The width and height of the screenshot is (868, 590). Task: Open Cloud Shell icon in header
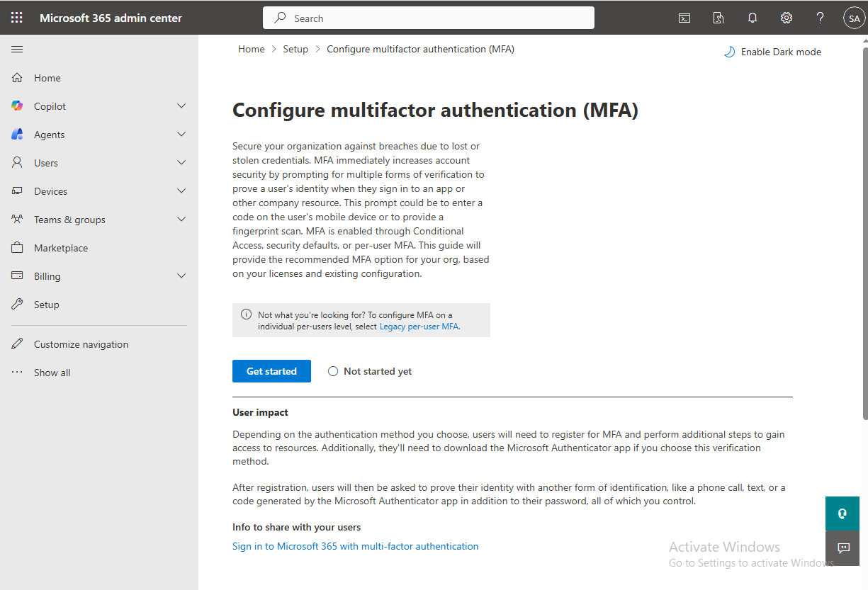tap(684, 18)
